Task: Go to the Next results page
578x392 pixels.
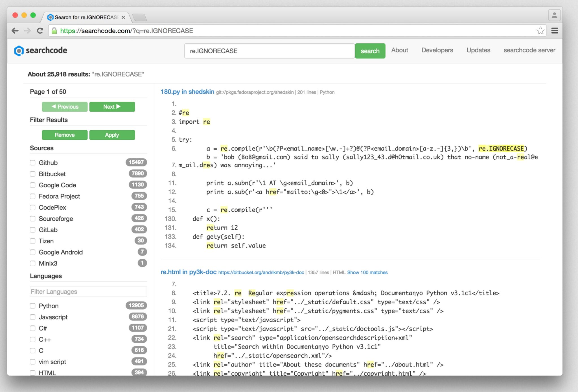Action: [x=112, y=107]
